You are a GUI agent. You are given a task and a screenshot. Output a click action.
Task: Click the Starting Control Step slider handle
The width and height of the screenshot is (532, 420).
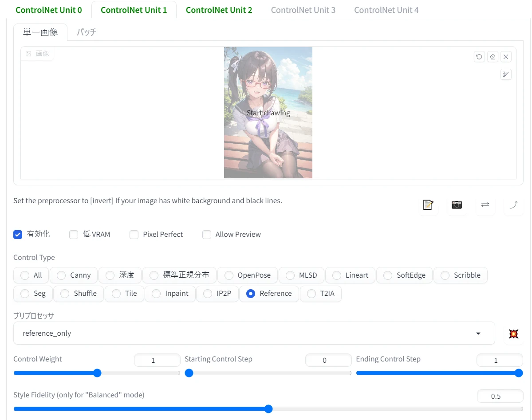click(189, 373)
